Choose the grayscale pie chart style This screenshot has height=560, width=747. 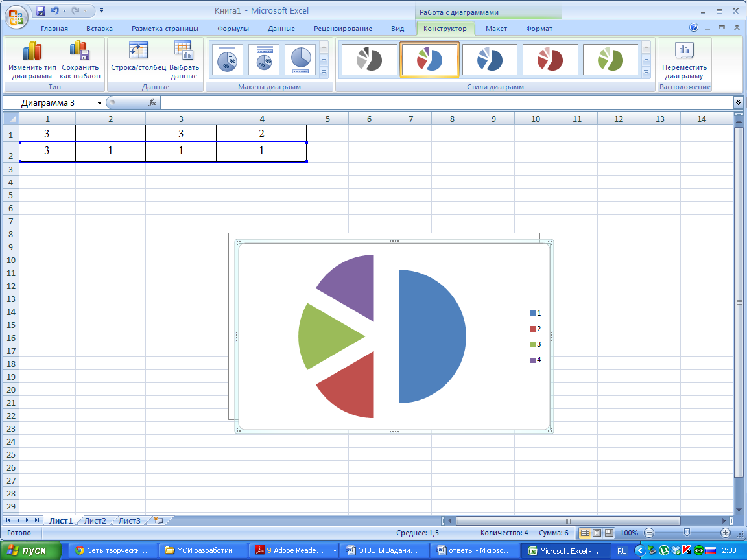[x=369, y=60]
